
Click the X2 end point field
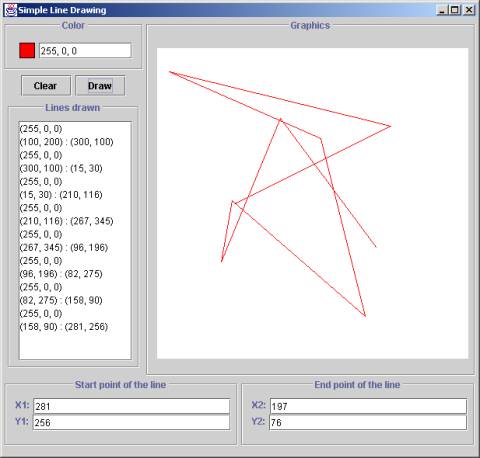coord(368,406)
